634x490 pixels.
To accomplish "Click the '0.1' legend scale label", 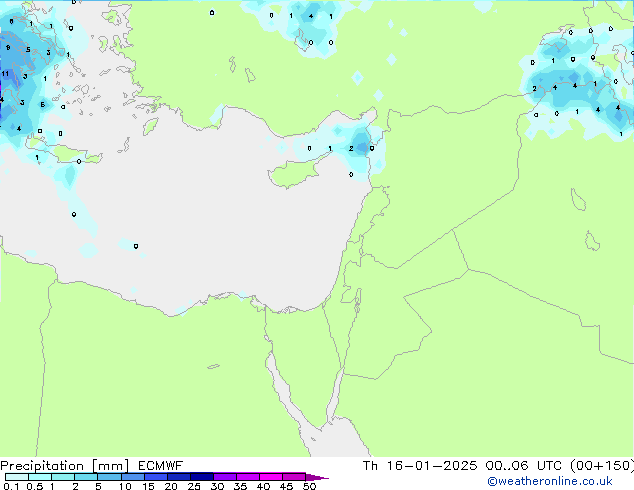I will tap(11, 486).
